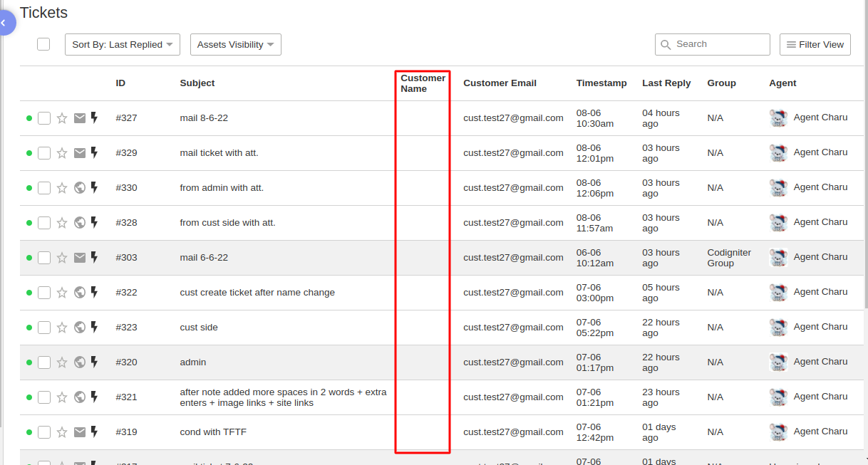
Task: Click lightning bolt icon of ticket #327
Action: pos(94,117)
